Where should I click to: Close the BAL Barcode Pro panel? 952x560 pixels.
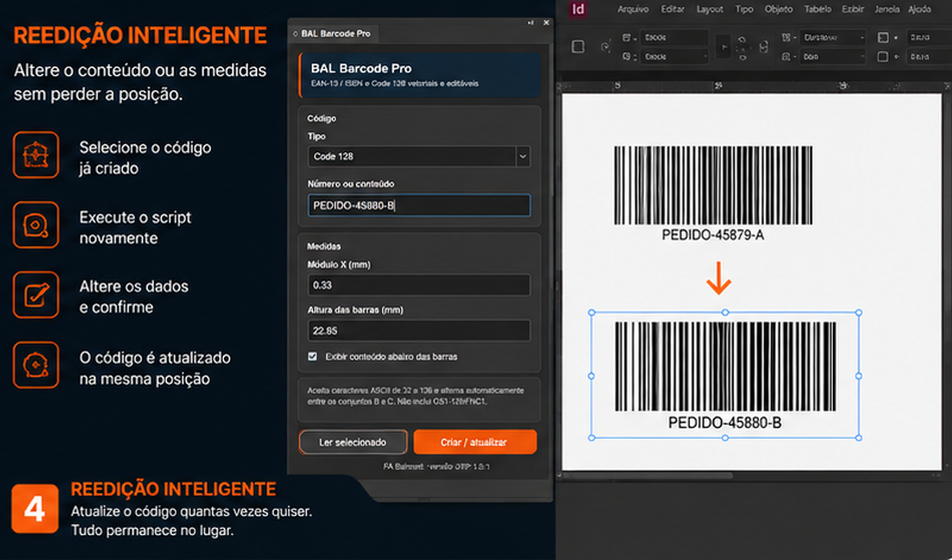click(x=547, y=22)
